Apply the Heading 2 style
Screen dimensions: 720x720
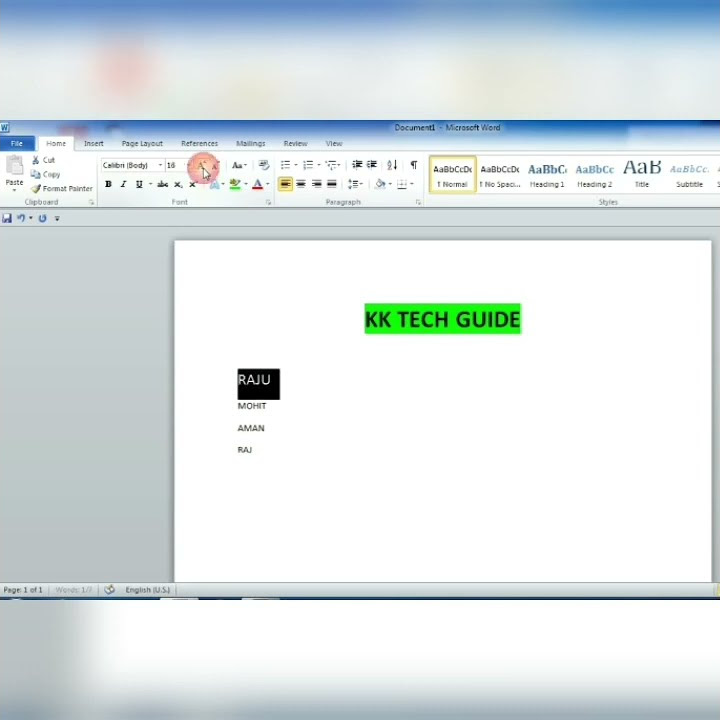point(594,174)
